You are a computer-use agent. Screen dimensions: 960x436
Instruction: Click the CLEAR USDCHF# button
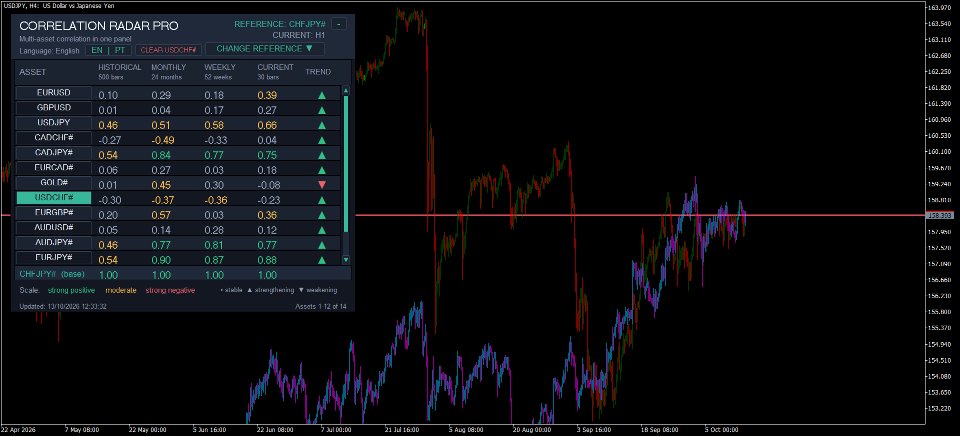(168, 50)
